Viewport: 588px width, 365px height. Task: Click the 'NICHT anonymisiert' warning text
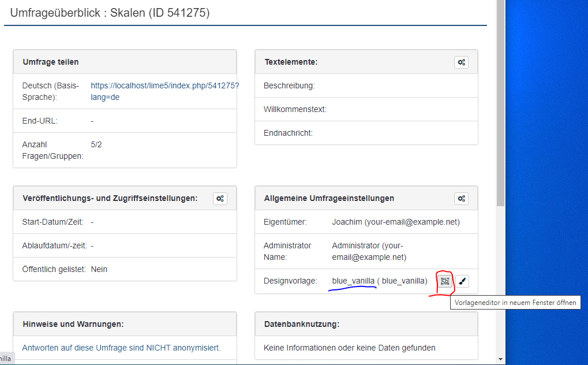[121, 348]
